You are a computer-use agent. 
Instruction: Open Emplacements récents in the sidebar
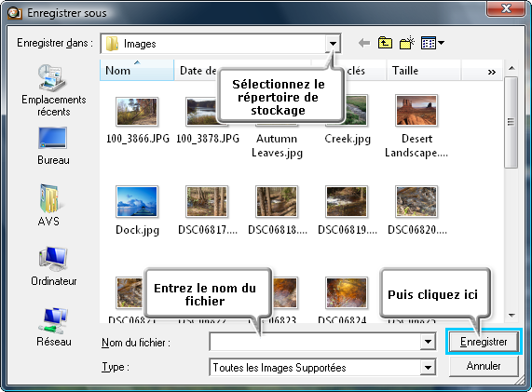click(54, 90)
